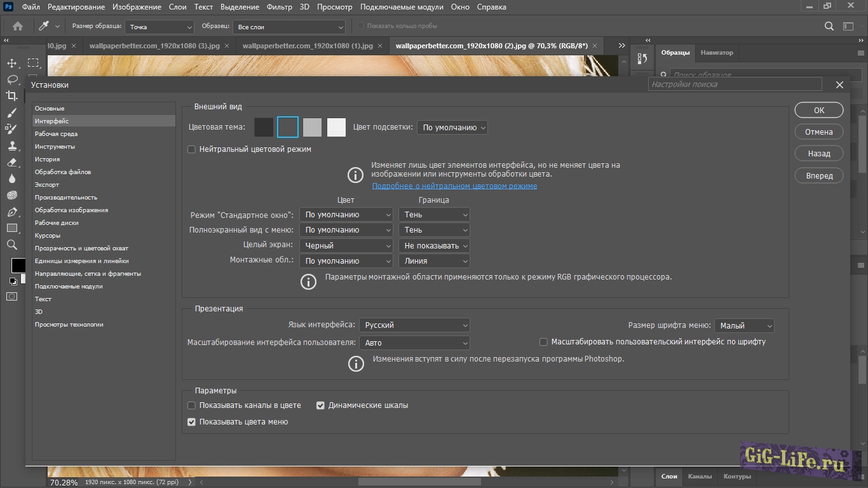Select the Move tool

coord(11,64)
